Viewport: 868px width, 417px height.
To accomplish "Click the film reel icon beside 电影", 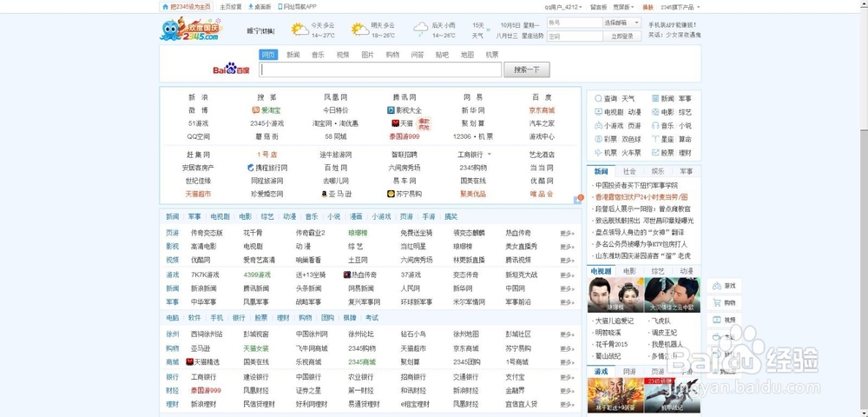I will [x=654, y=111].
